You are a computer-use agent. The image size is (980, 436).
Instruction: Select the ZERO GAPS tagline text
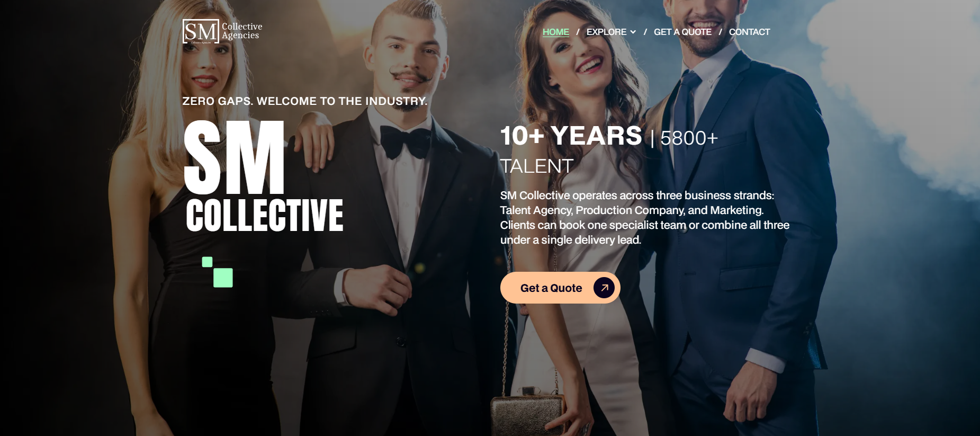pos(305,101)
